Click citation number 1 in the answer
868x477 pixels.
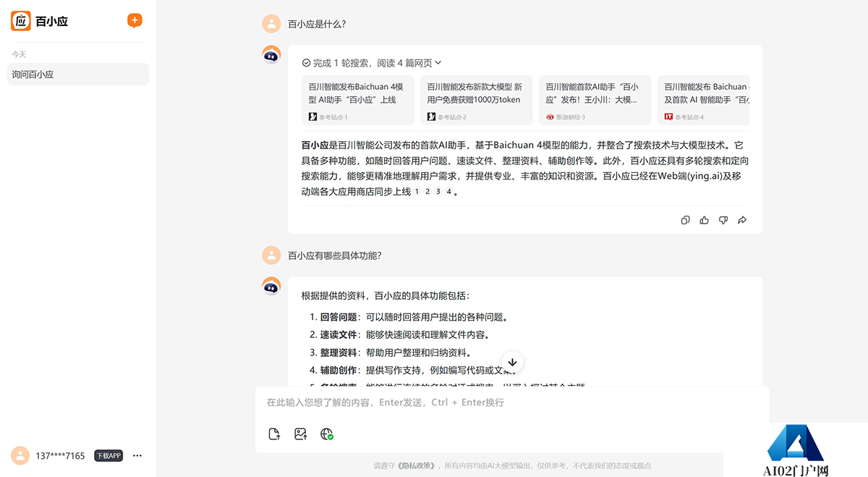418,192
